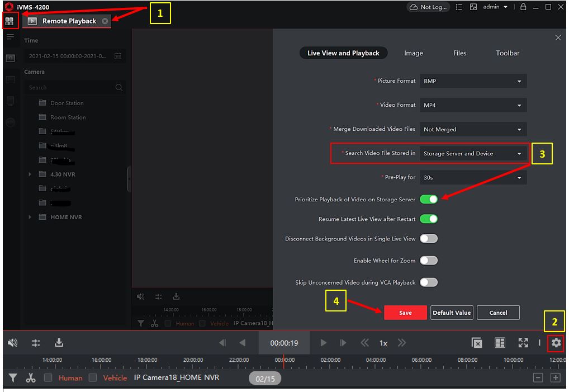Enter full screen playback mode
The width and height of the screenshot is (569, 392).
523,343
